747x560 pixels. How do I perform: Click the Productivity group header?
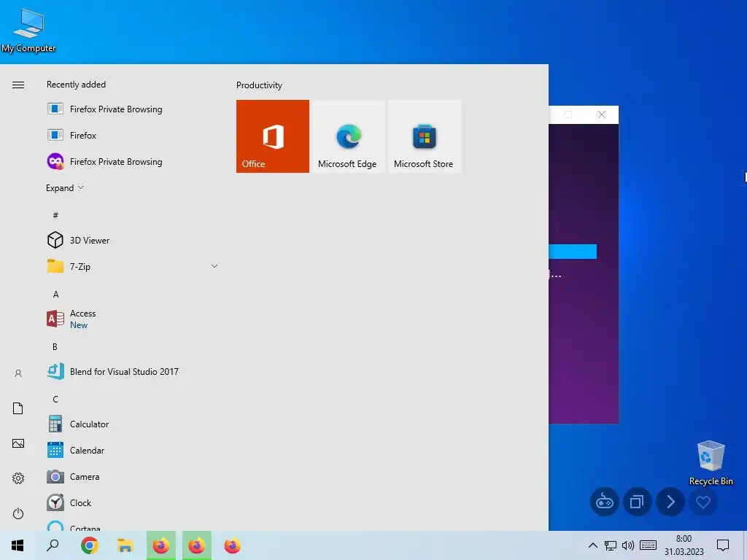click(x=259, y=85)
